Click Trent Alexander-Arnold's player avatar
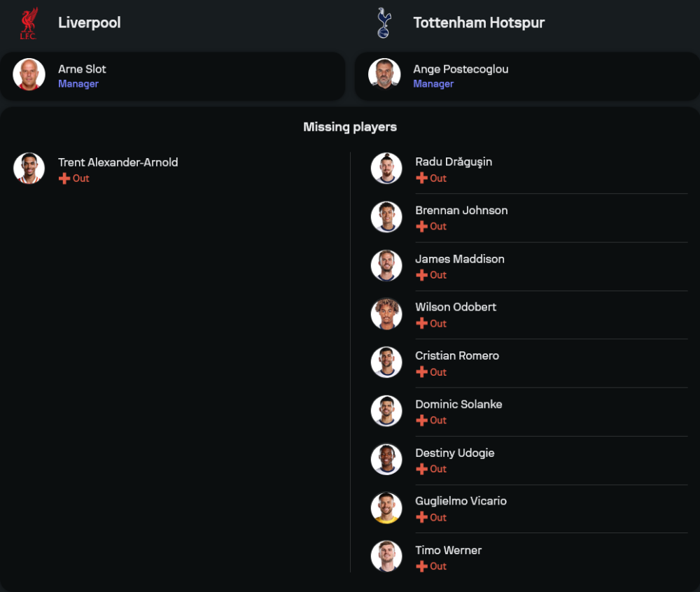Screen dimensions: 700x592 [x=29, y=169]
